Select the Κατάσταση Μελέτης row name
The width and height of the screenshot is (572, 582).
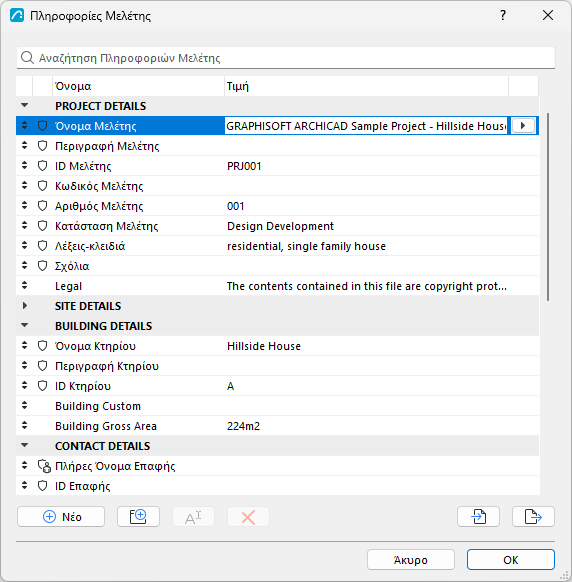(x=107, y=226)
